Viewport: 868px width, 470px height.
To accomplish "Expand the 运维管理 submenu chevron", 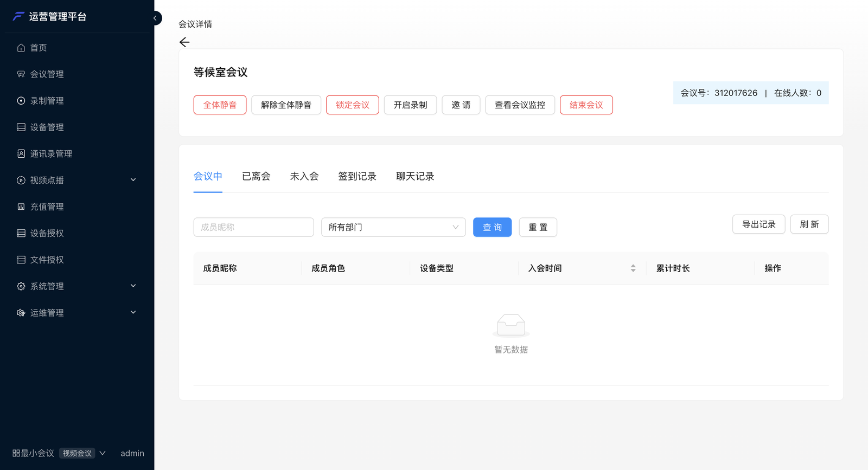I will point(133,312).
